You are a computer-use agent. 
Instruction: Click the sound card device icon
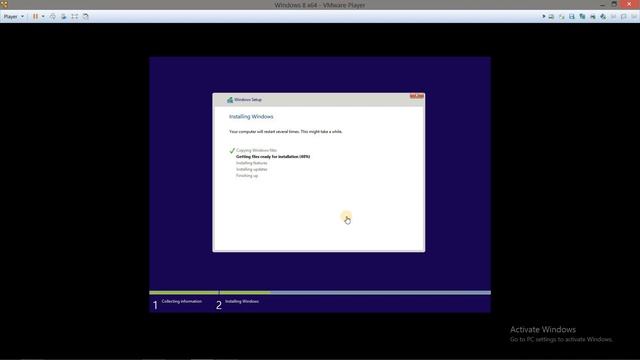pyautogui.click(x=603, y=17)
